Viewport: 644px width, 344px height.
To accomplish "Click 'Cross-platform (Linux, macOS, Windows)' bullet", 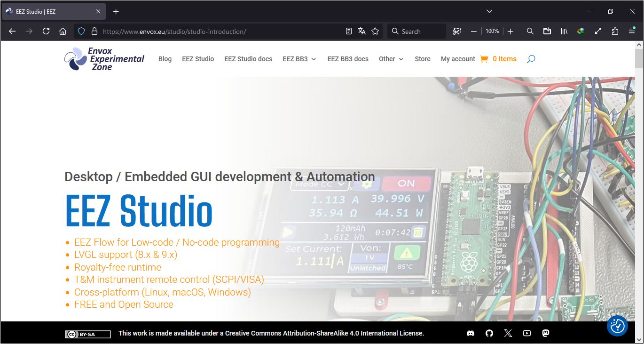I will [x=163, y=292].
